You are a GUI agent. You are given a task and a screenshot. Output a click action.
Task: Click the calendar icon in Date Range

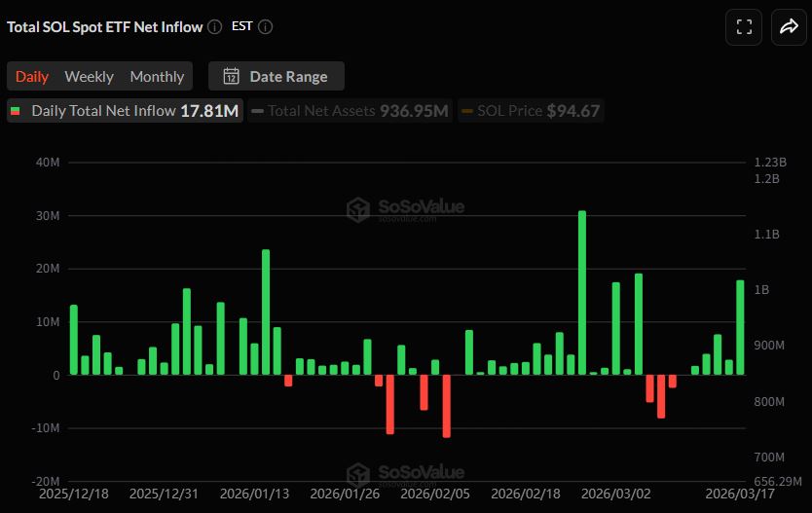point(232,77)
